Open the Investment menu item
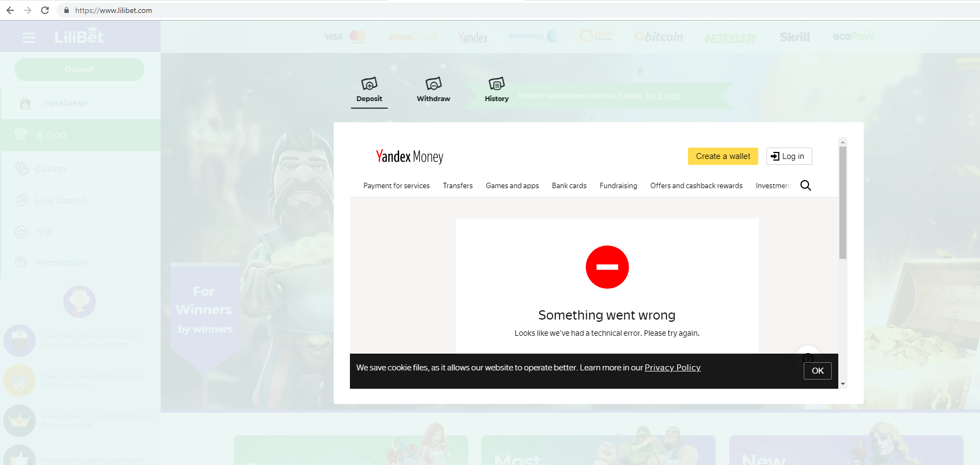The width and height of the screenshot is (980, 465). (773, 185)
